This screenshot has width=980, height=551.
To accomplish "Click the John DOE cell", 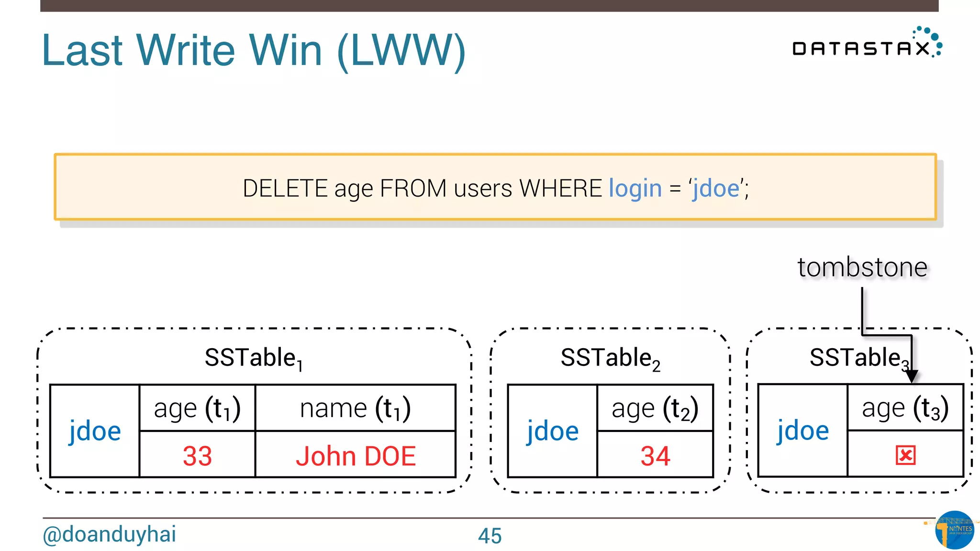I will point(356,455).
